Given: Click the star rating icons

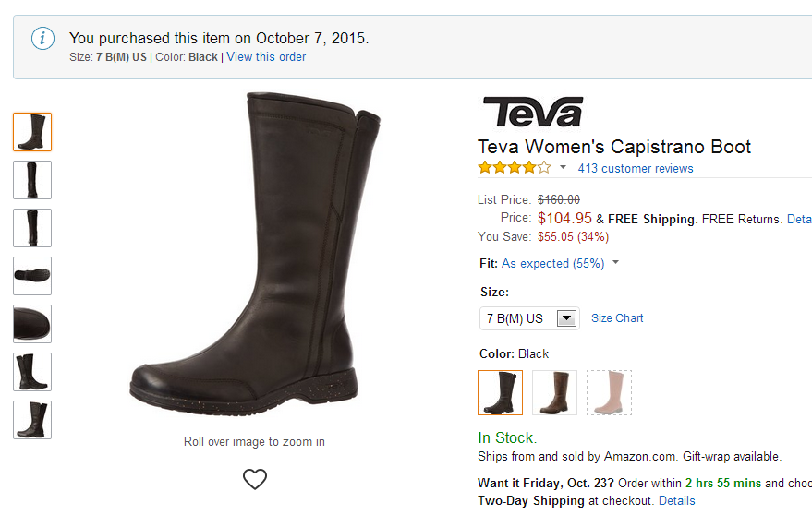Looking at the screenshot, I should coord(515,168).
